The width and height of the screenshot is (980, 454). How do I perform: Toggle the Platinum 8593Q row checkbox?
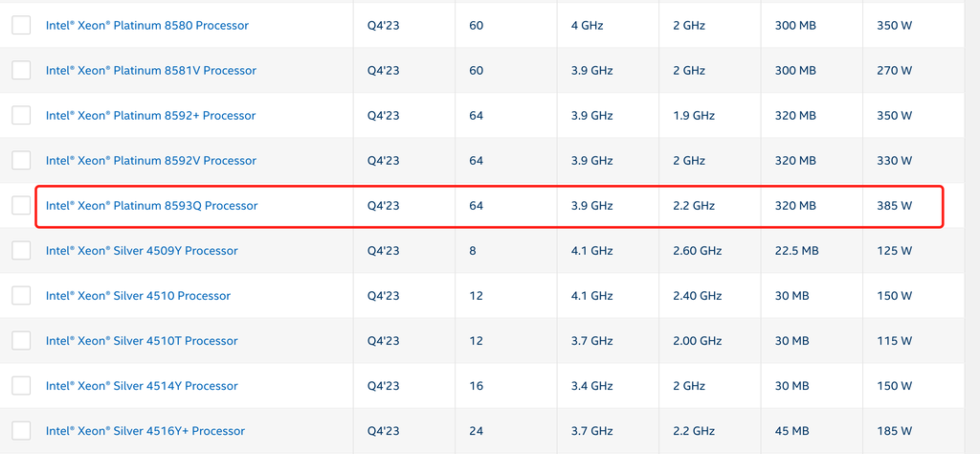(21, 206)
